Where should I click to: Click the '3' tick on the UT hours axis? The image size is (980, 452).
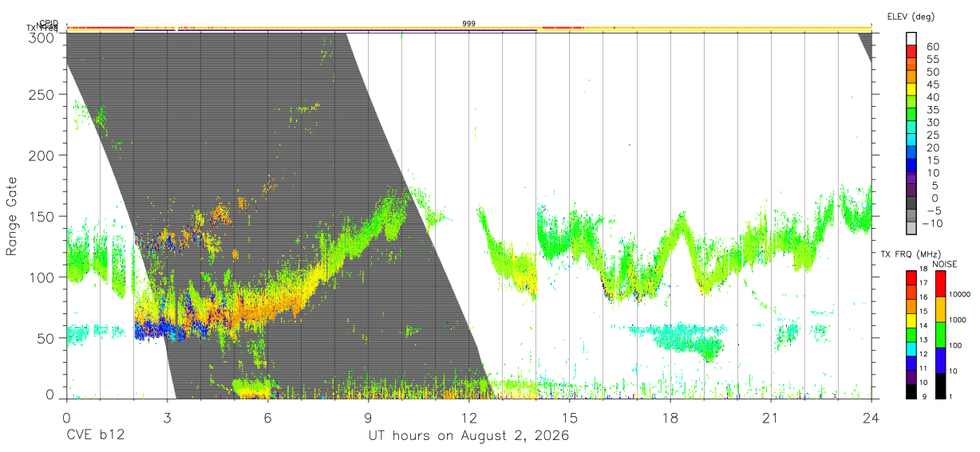[167, 418]
